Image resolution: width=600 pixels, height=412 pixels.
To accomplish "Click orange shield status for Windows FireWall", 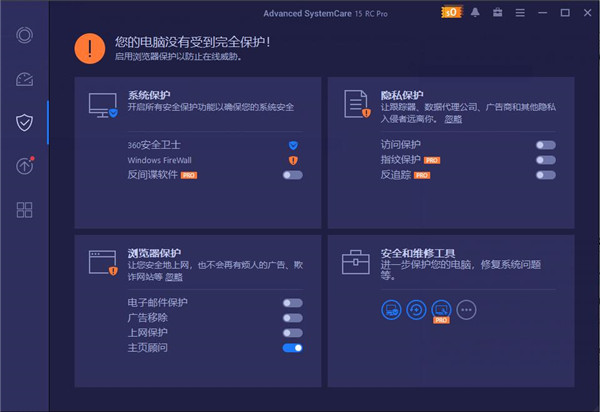I will [x=293, y=160].
